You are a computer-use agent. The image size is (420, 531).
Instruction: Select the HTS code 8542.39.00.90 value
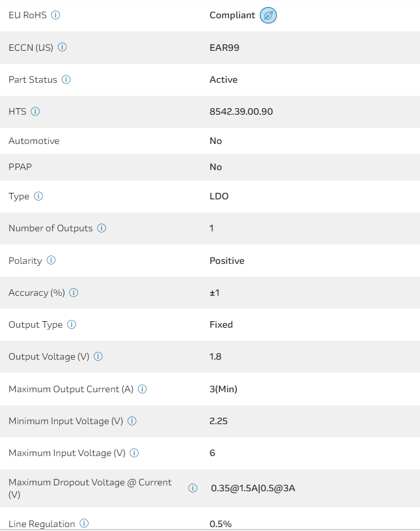241,111
